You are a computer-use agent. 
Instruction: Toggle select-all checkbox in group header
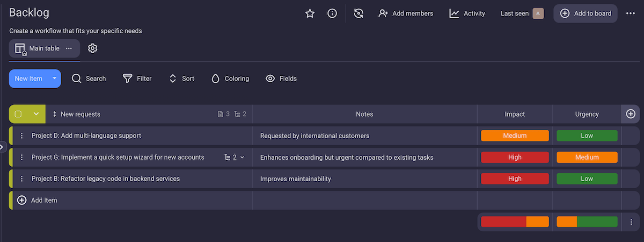click(18, 114)
